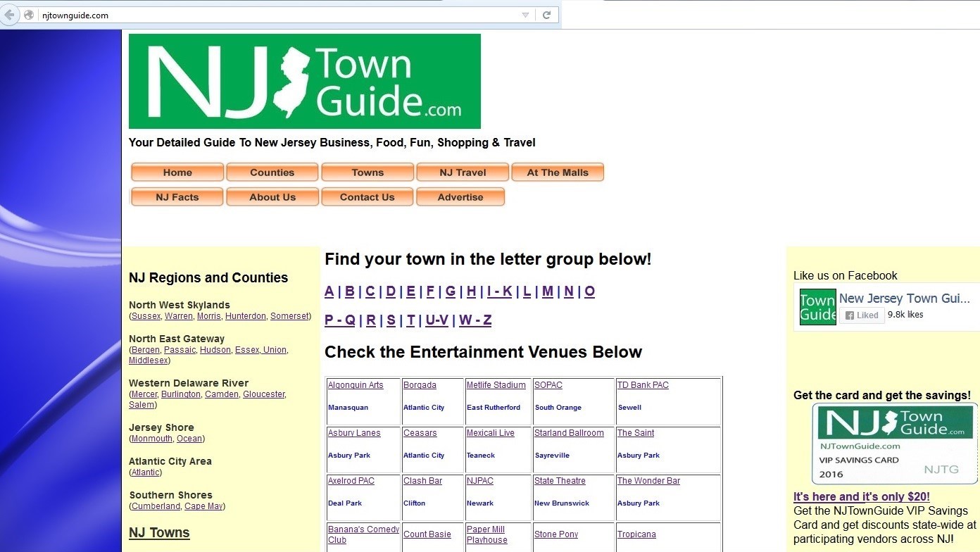Open the Mexicali Live venue link
This screenshot has height=552, width=980.
pos(491,433)
